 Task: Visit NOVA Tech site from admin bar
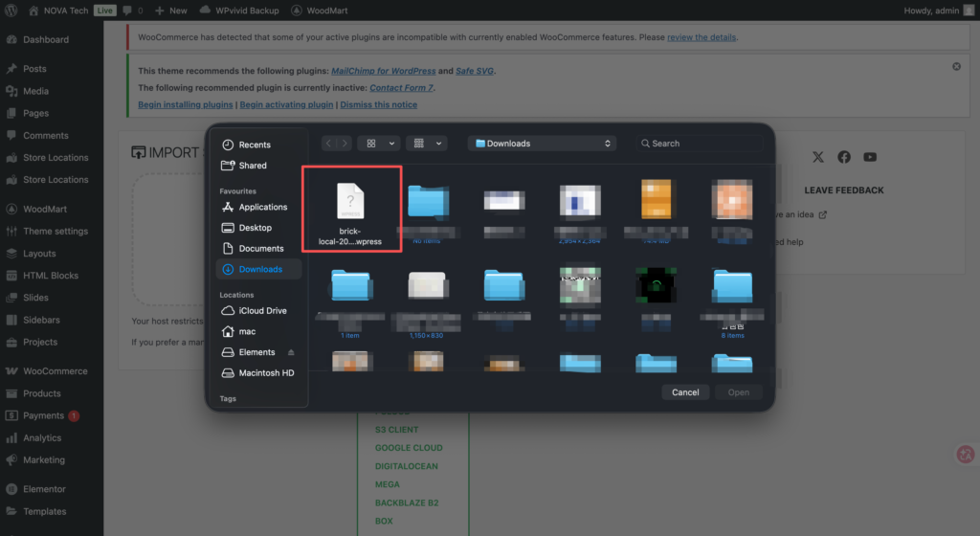coord(58,10)
